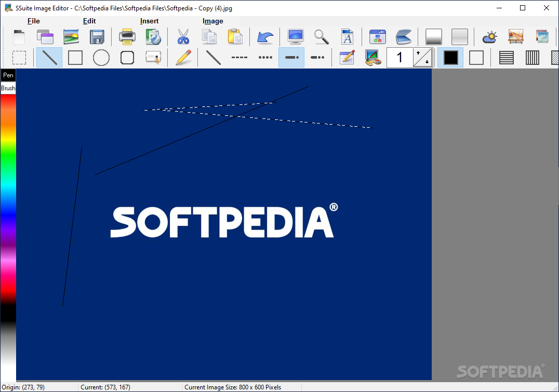Switch to the Brush color tab
The height and width of the screenshot is (392, 559).
8,88
